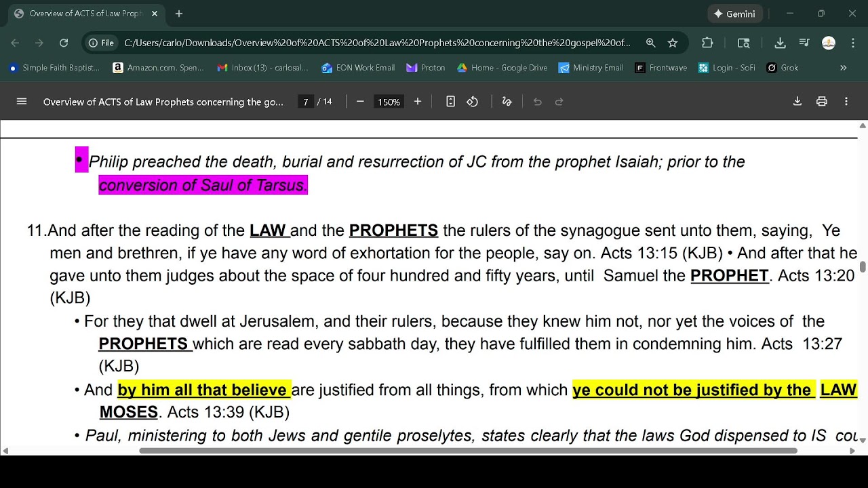
Task: Click the 150% zoom level field
Action: [x=389, y=102]
